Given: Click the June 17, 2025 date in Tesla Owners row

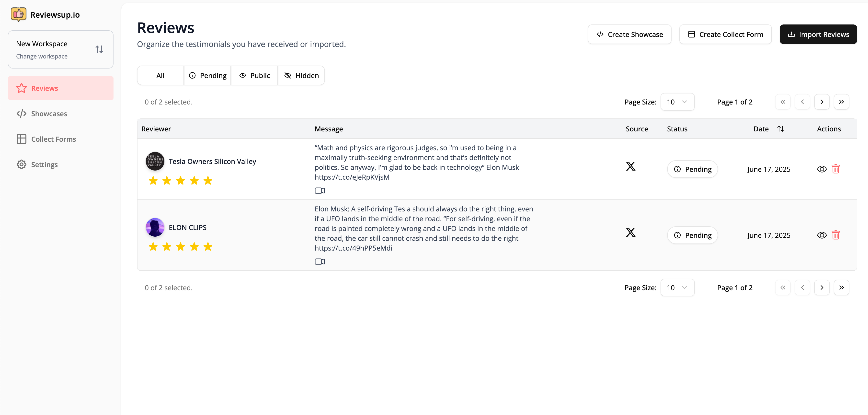Looking at the screenshot, I should 769,169.
